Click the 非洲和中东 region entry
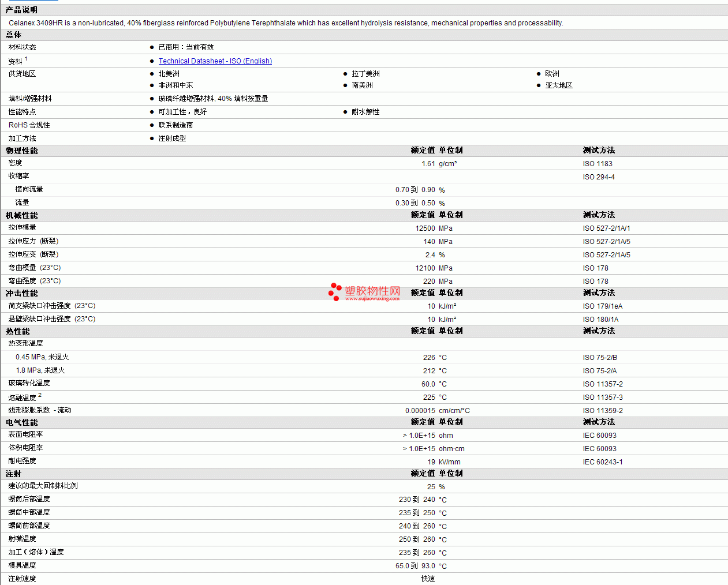Viewport: 728px width, 585px height. tap(176, 85)
